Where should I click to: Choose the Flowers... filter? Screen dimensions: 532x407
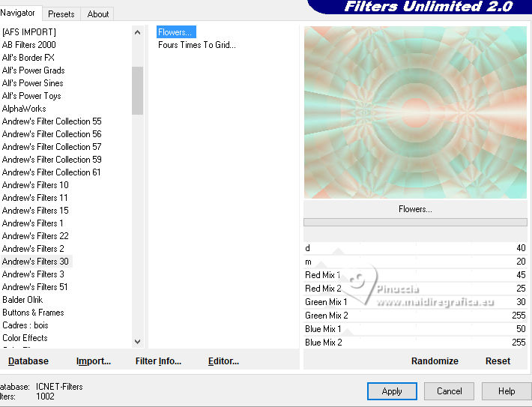click(176, 32)
